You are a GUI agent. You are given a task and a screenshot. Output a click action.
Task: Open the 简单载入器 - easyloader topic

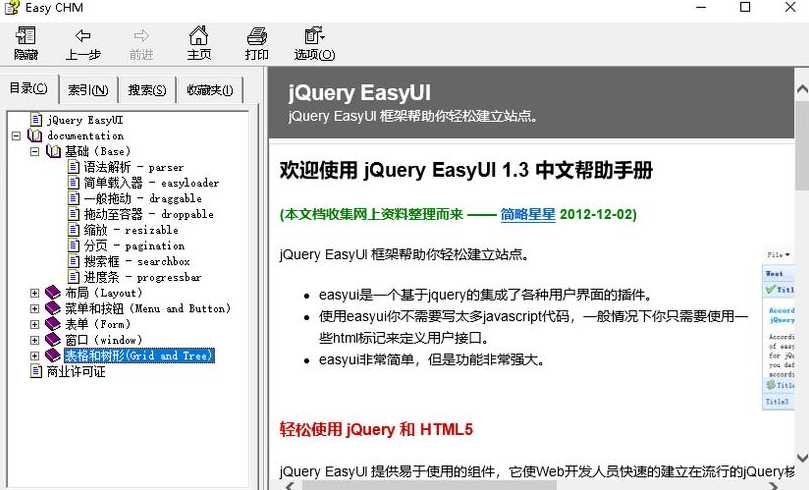pos(151,183)
